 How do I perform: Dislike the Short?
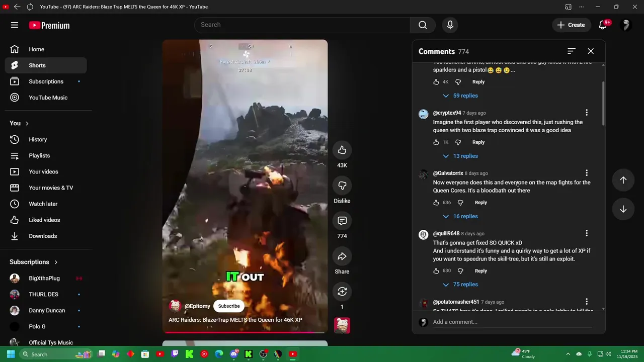pyautogui.click(x=342, y=186)
